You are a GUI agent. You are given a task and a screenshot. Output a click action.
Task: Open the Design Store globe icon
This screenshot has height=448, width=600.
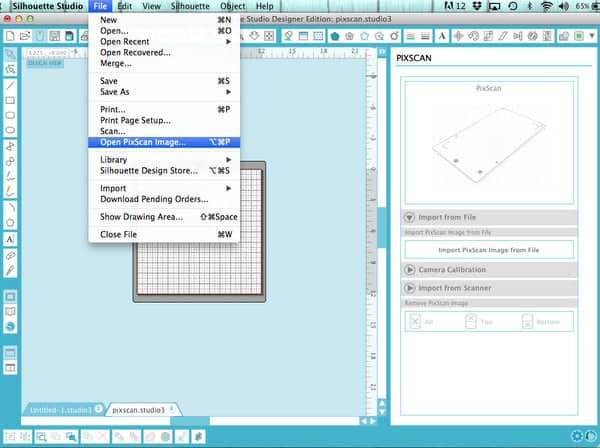pos(10,326)
